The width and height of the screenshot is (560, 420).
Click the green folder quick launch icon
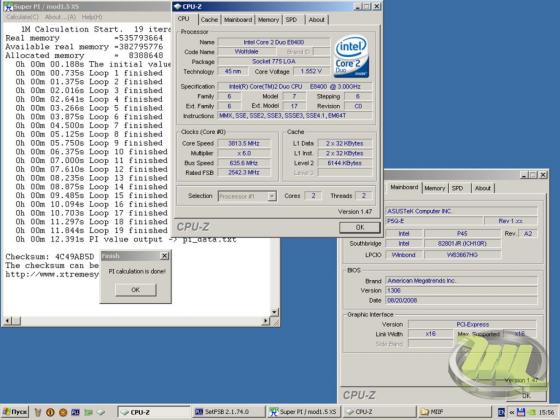coord(88,412)
